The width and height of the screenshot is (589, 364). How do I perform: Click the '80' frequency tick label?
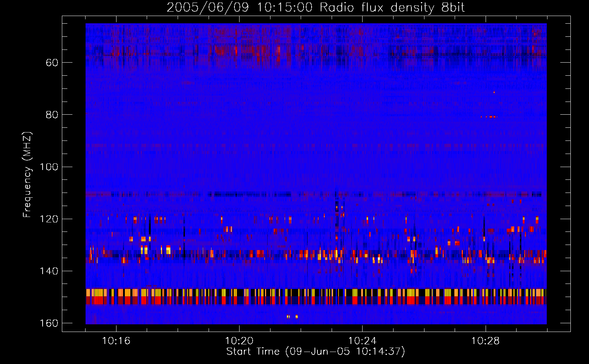click(x=52, y=115)
